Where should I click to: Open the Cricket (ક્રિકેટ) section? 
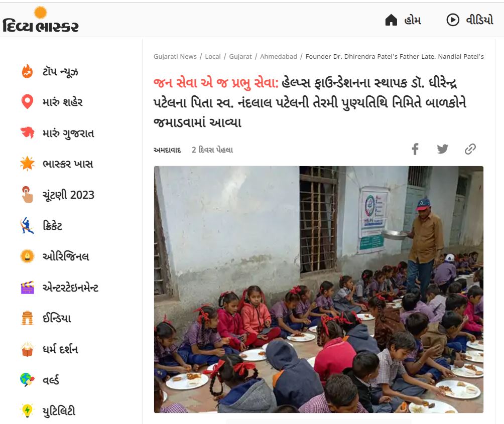41,225
